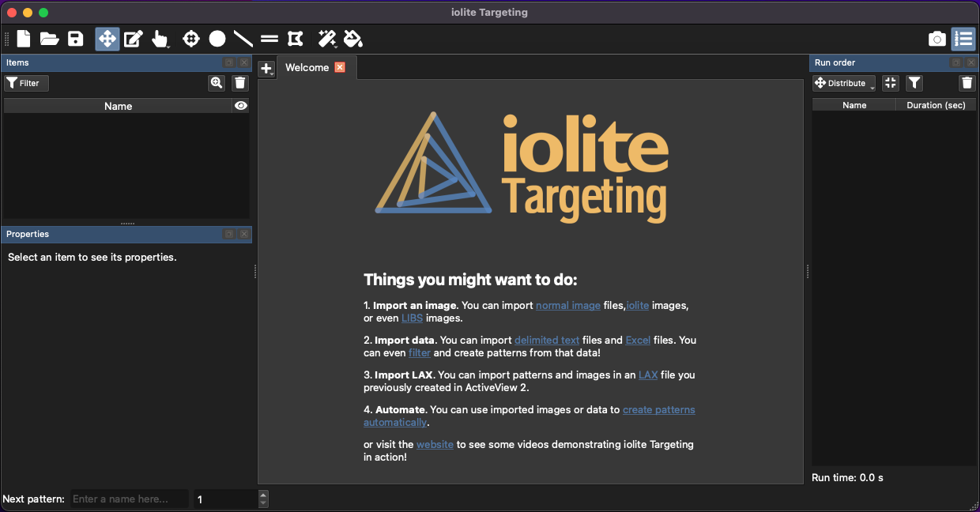The image size is (980, 512).
Task: Select the Move tool in the toolbar
Action: 107,39
